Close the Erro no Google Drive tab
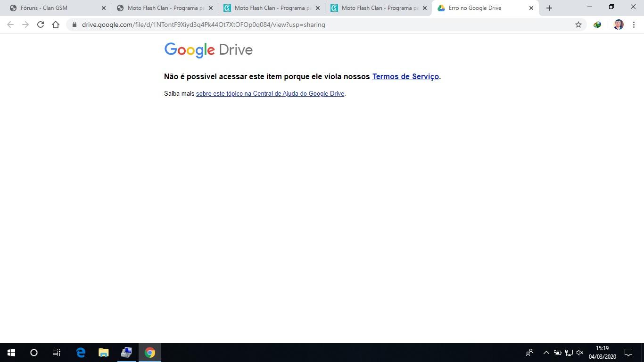Image resolution: width=644 pixels, height=362 pixels. click(531, 8)
